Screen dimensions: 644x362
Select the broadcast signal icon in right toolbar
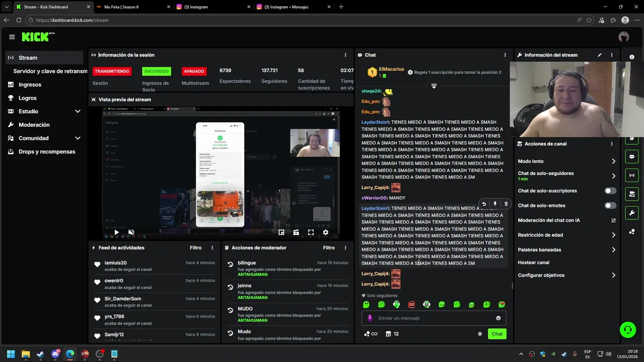pyautogui.click(x=632, y=175)
